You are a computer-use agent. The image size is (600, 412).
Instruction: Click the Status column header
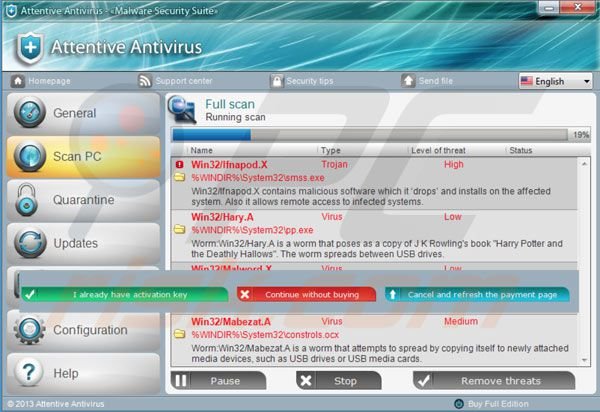[x=520, y=150]
